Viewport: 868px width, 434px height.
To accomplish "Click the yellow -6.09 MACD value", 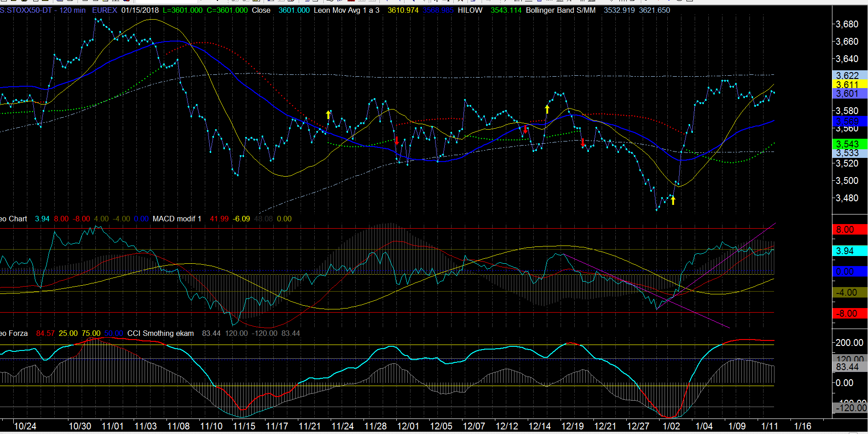I will [x=241, y=219].
